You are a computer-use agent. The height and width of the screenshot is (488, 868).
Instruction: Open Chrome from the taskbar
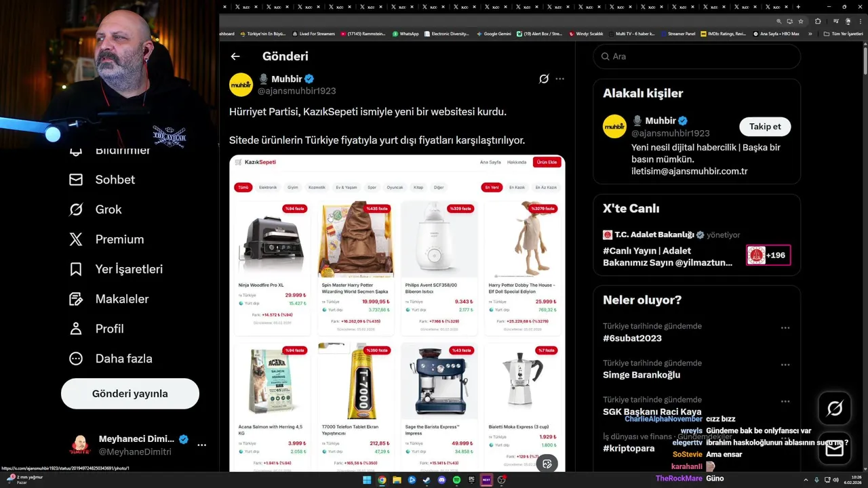point(382,480)
